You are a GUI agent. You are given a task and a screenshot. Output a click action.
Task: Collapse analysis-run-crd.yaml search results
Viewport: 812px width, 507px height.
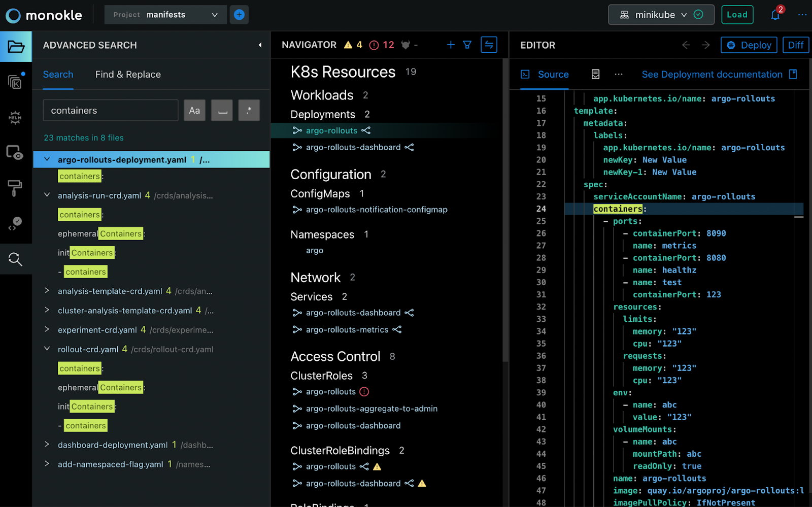(x=47, y=195)
